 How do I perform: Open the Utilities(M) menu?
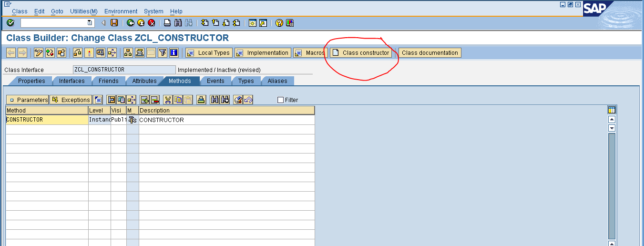[x=83, y=11]
